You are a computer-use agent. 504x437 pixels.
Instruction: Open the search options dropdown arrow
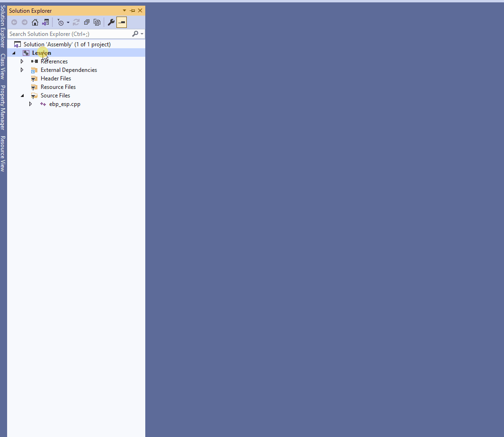click(x=142, y=34)
